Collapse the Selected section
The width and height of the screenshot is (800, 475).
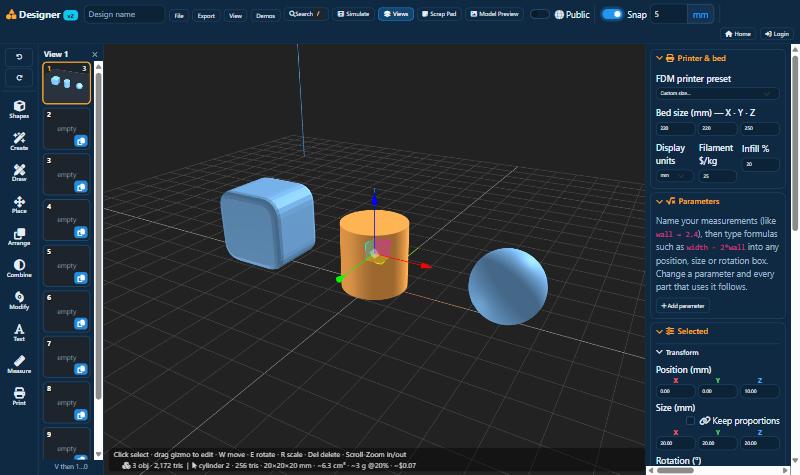(x=660, y=331)
